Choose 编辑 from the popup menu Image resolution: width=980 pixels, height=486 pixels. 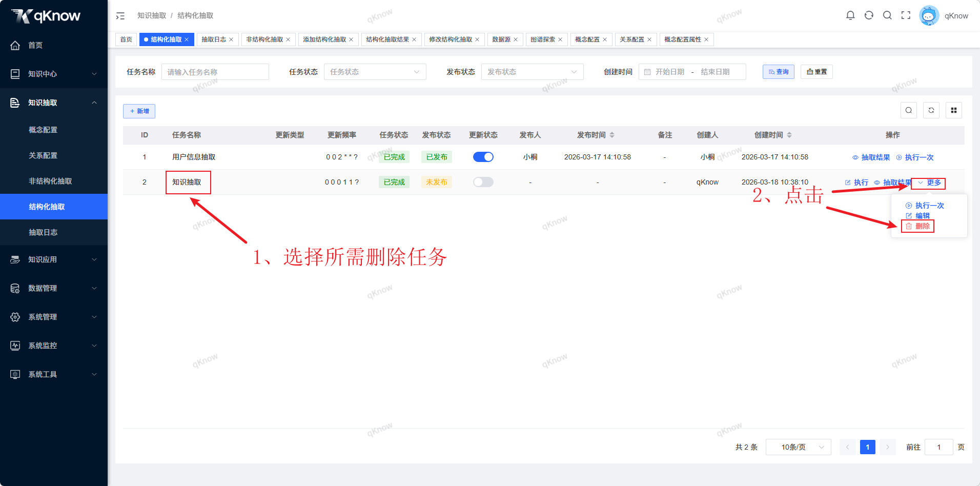tap(917, 216)
